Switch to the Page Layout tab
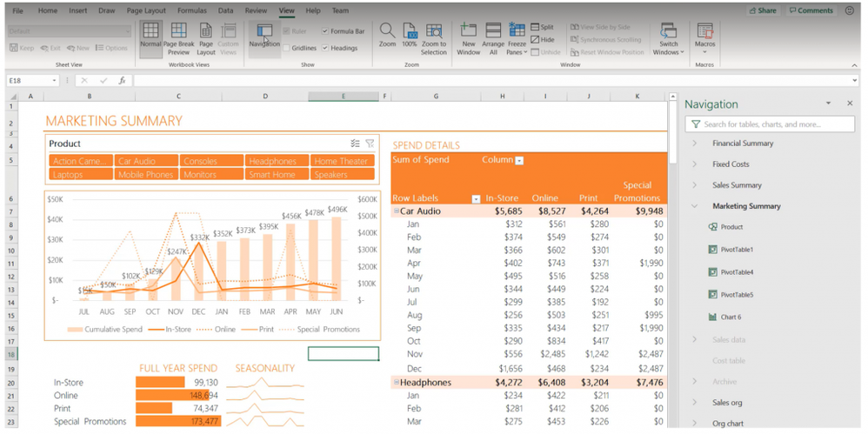Screen dimensions: 868x435 (x=146, y=11)
